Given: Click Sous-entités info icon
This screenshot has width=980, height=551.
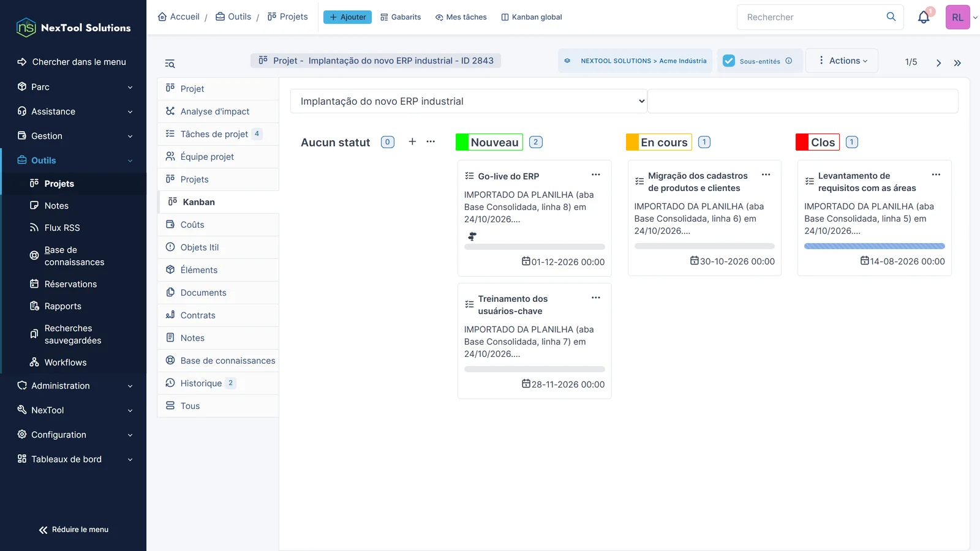Looking at the screenshot, I should (x=789, y=61).
